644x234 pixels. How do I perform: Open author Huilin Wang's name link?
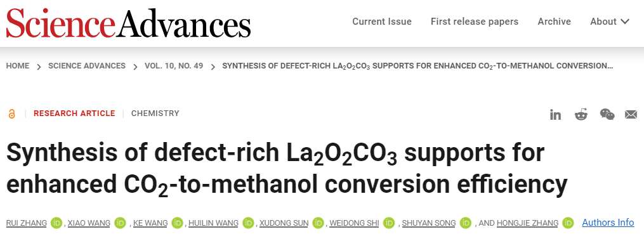[x=213, y=223]
